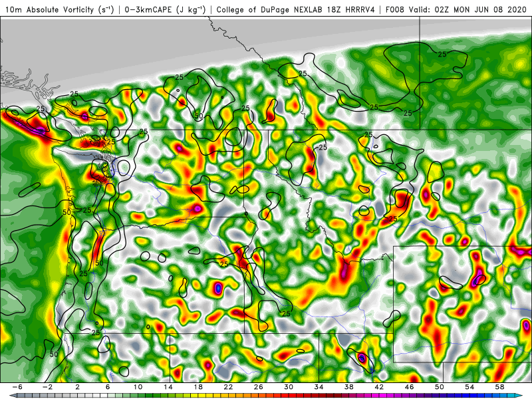
Task: Click the '22' color scale label
Action: click(228, 387)
